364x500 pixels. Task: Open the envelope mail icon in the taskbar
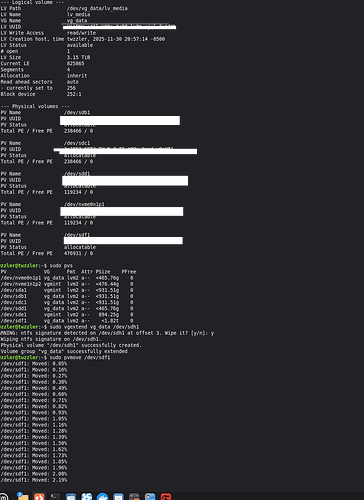click(118, 497)
